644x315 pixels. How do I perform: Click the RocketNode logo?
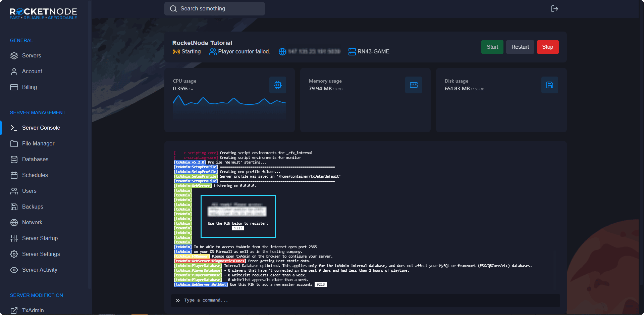(43, 13)
